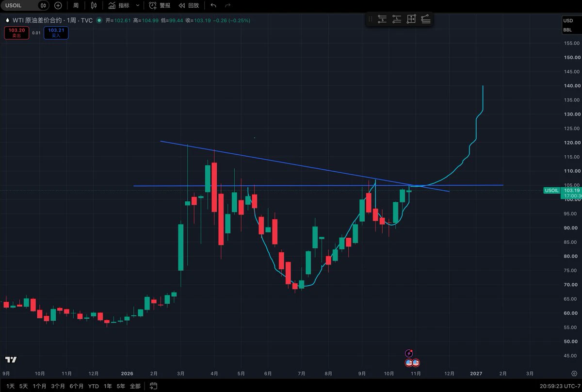
Task: Click the 103.20 卖出 sell button
Action: (x=16, y=33)
